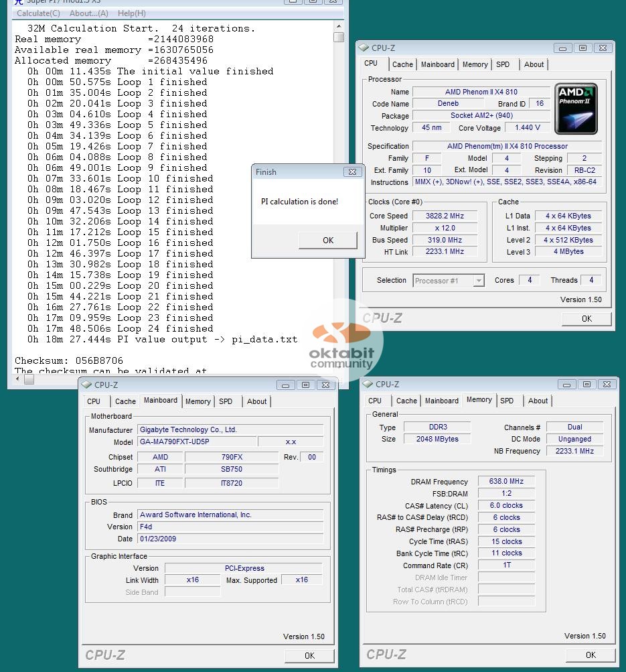Screen dimensions: 626x672
Task: Click the memory Type value DDR3
Action: [x=438, y=427]
